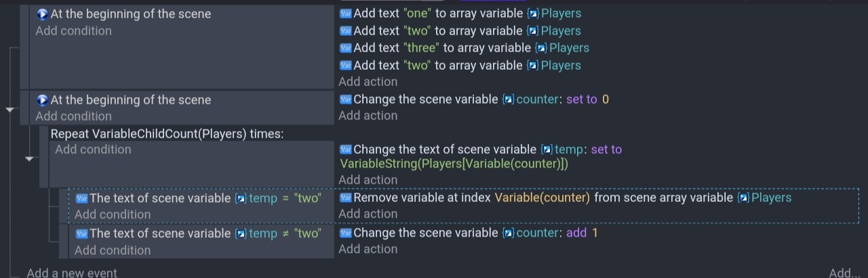Click the variable icon of the counter set to 0 action
This screenshot has width=868, height=278.
click(345, 100)
